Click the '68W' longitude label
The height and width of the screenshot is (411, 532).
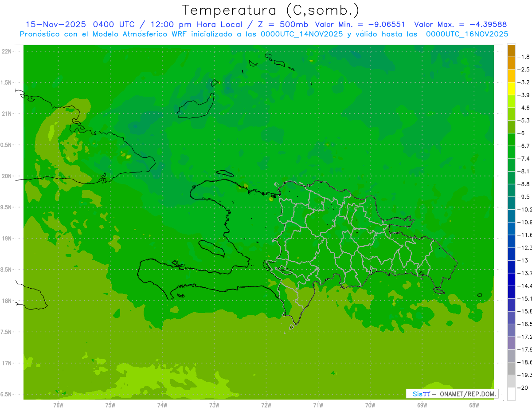(x=474, y=405)
